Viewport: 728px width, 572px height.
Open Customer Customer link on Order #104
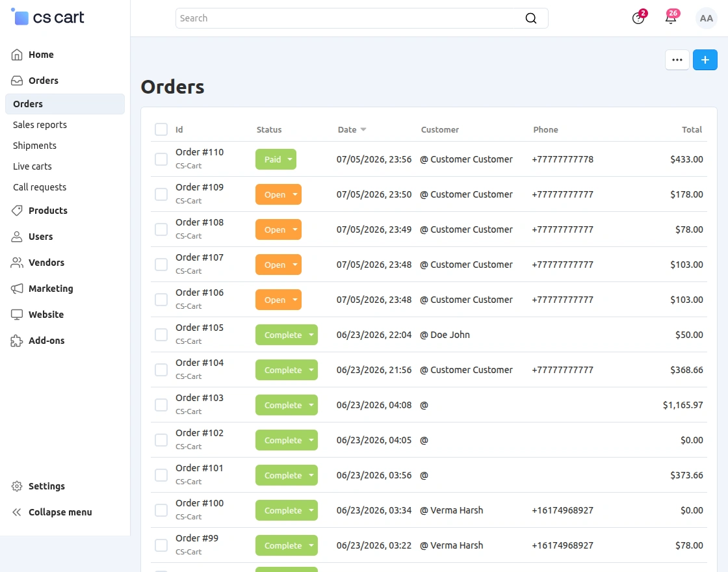[471, 370]
